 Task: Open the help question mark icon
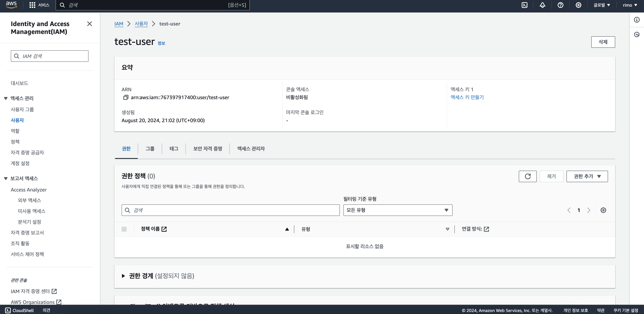click(x=561, y=5)
